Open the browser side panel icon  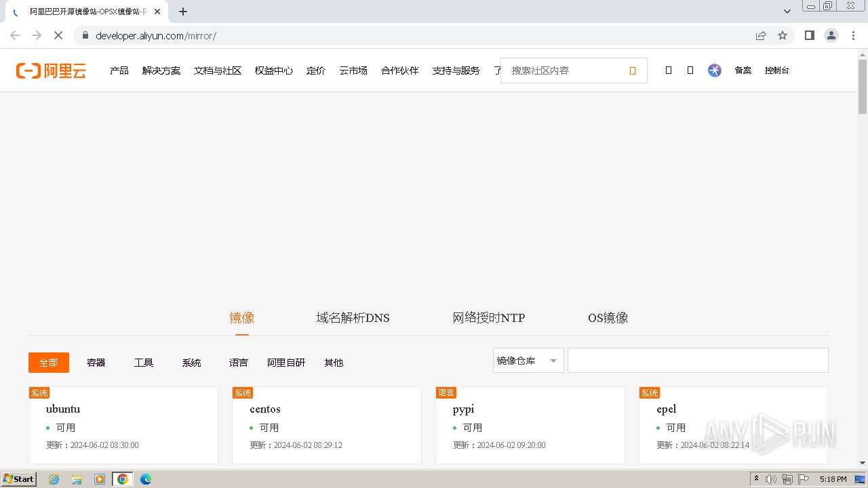[809, 35]
